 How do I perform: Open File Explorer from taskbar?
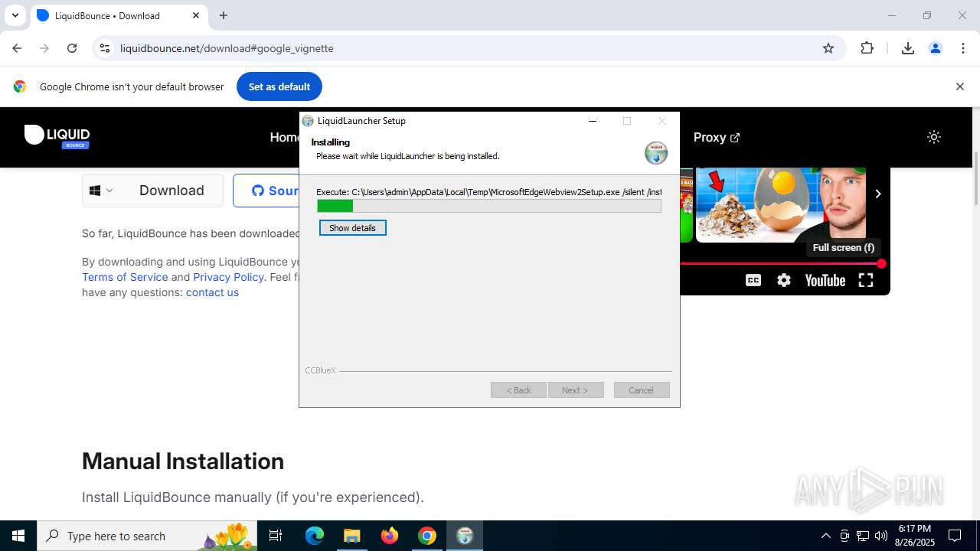351,536
